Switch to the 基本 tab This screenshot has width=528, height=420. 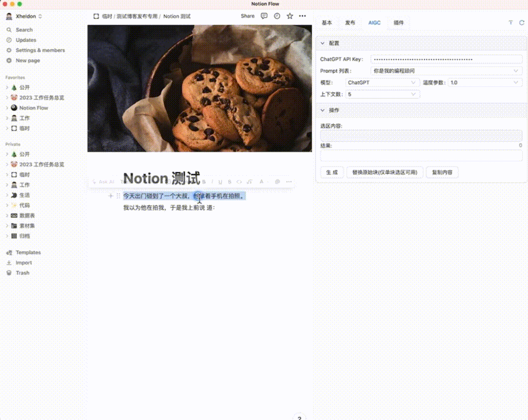pyautogui.click(x=327, y=22)
